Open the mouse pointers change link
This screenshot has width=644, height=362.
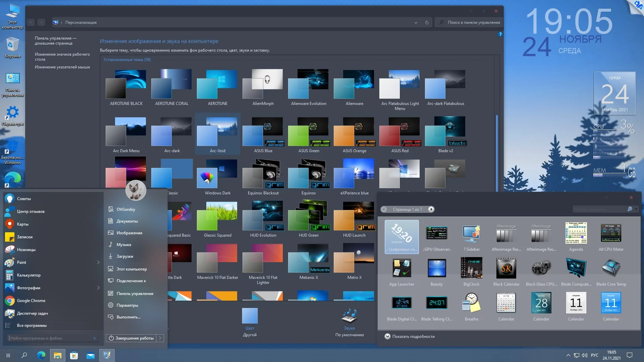62,67
